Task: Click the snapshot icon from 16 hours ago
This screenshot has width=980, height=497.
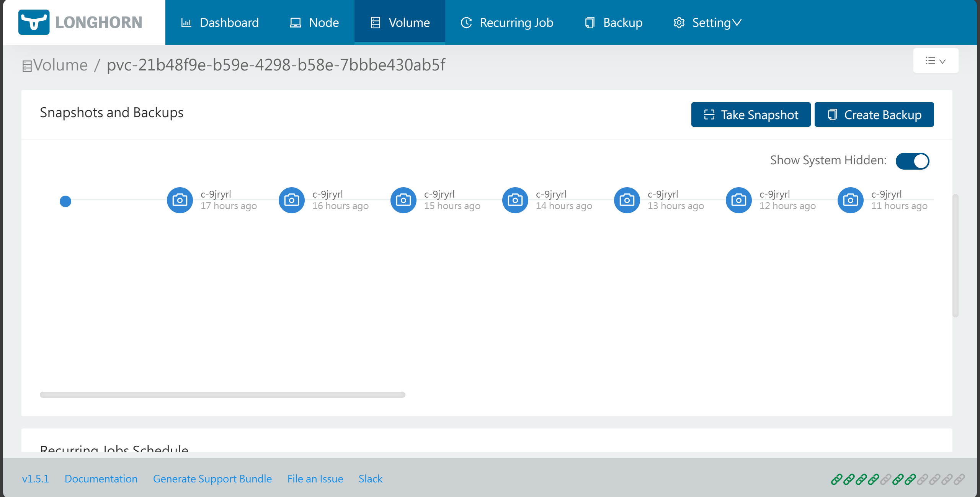Action: [291, 200]
